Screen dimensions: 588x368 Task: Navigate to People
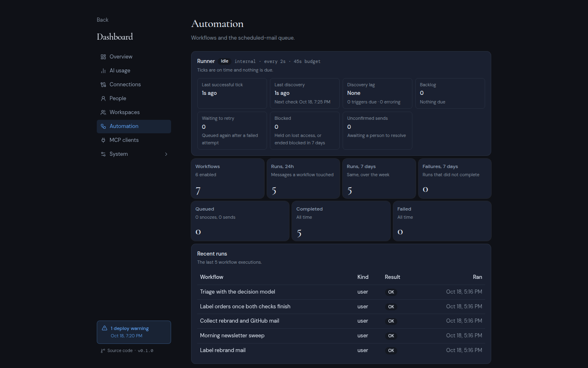click(x=134, y=99)
